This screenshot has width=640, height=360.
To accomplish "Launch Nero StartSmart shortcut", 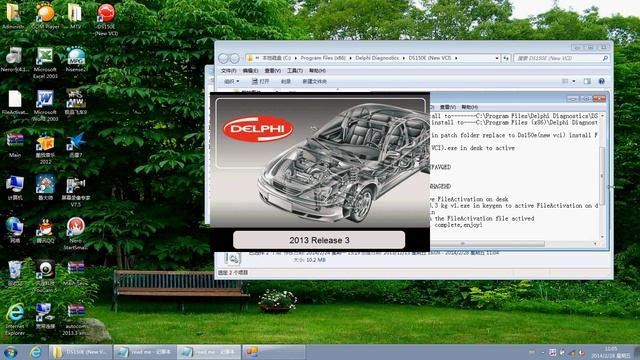I will [x=76, y=234].
